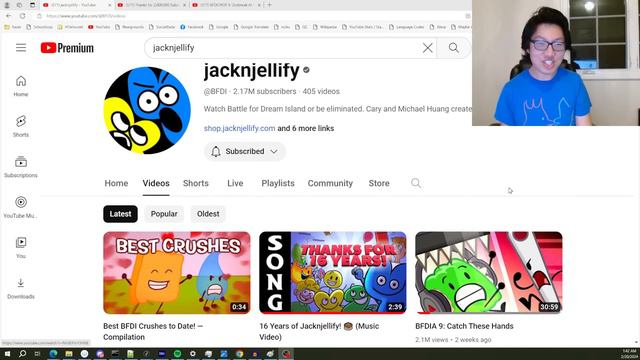Image resolution: width=640 pixels, height=360 pixels.
Task: Sort videos by Popular
Action: pyautogui.click(x=164, y=214)
